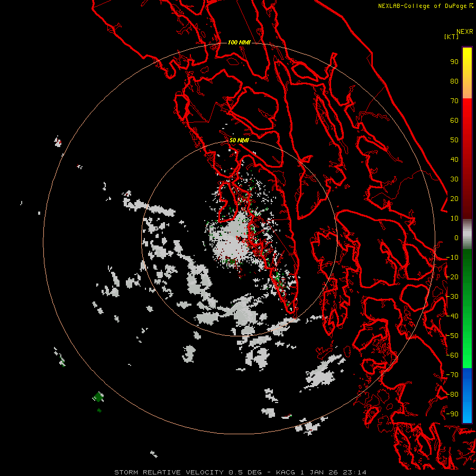Click the gray zero-velocity segment of the color bar
Viewport: 476px width, 476px height.
point(467,234)
